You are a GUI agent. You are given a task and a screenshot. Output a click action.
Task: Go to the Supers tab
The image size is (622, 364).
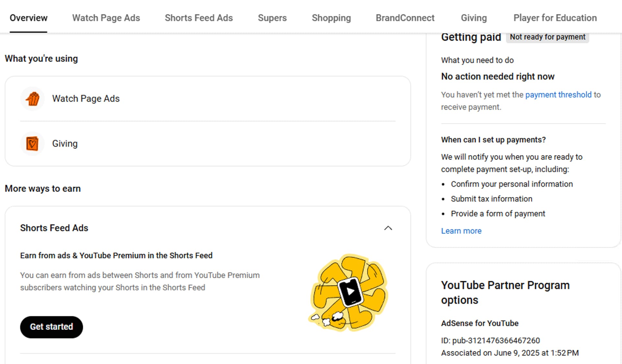tap(272, 18)
